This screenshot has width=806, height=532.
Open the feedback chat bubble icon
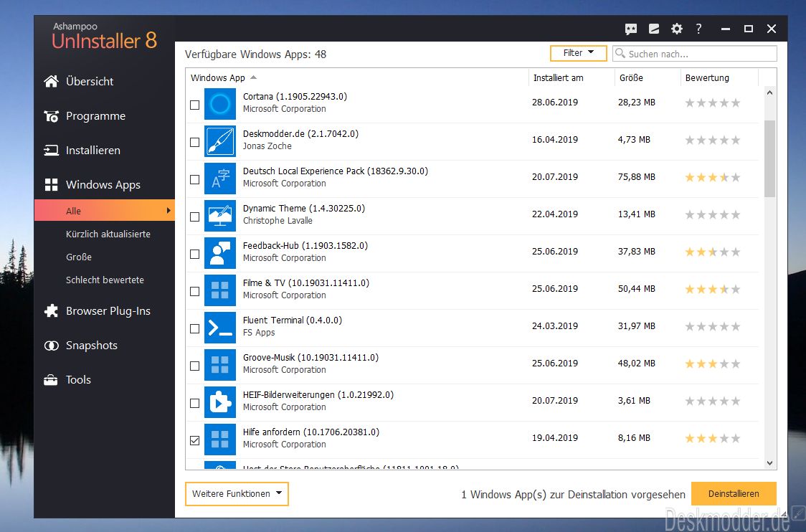click(x=631, y=29)
